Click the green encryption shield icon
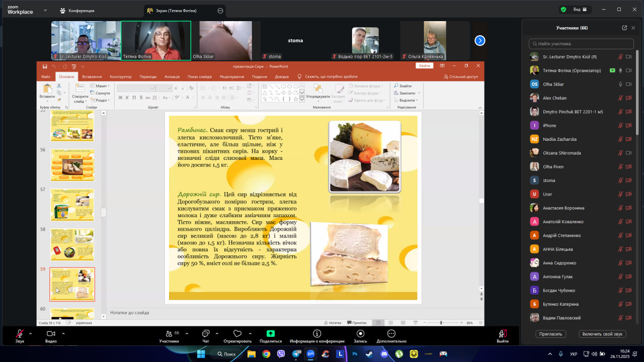The height and width of the screenshot is (362, 644). click(563, 10)
